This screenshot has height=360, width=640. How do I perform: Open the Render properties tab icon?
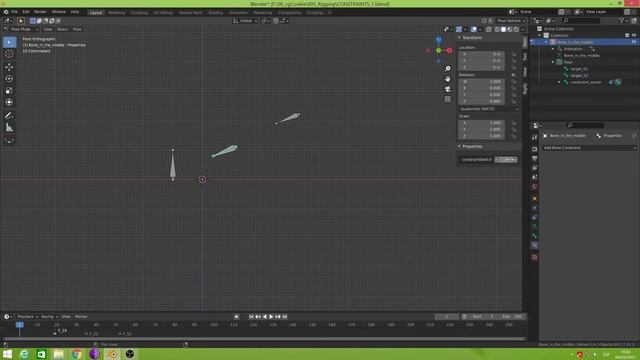click(535, 149)
